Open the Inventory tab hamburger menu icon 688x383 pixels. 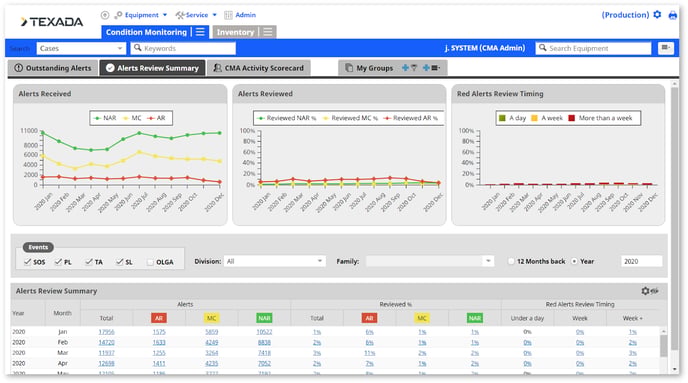268,32
